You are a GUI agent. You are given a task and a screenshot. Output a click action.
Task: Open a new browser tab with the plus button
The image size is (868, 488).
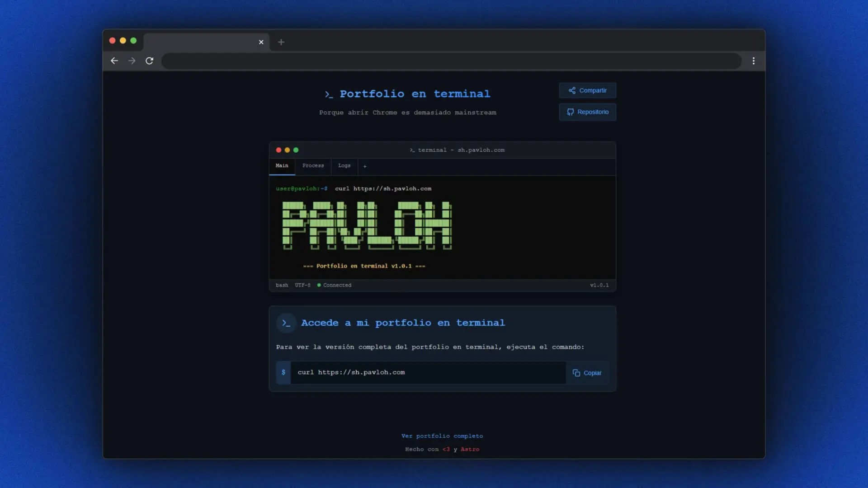point(281,42)
